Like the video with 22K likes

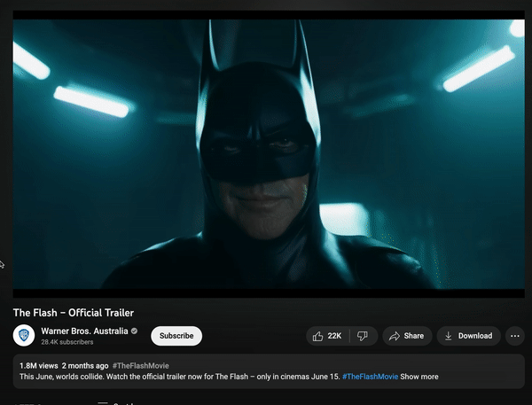(x=327, y=336)
